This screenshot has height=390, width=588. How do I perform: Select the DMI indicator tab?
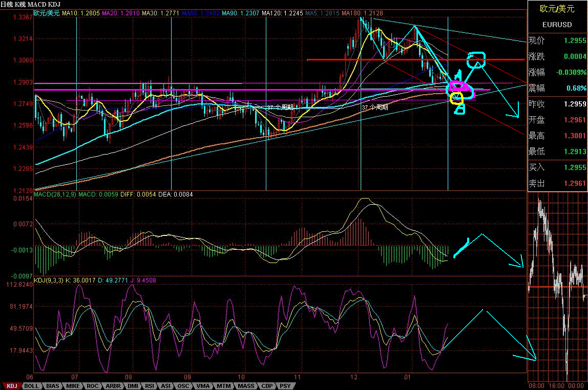(x=133, y=386)
